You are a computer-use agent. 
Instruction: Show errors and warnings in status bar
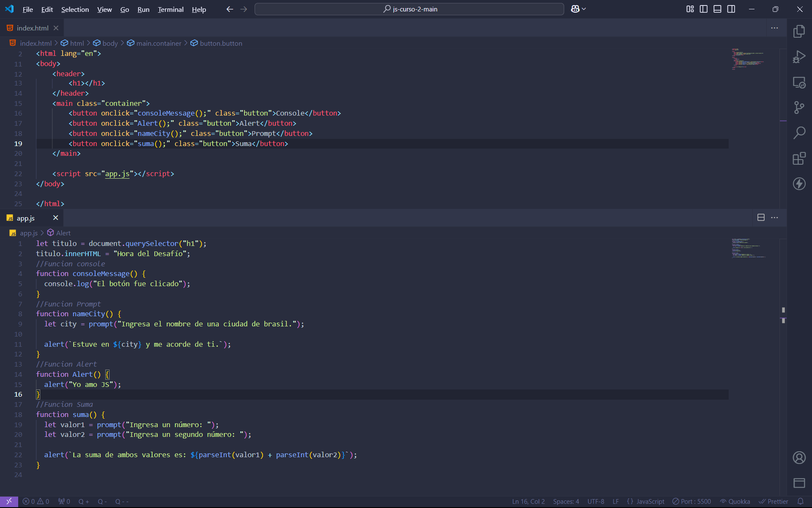(36, 502)
